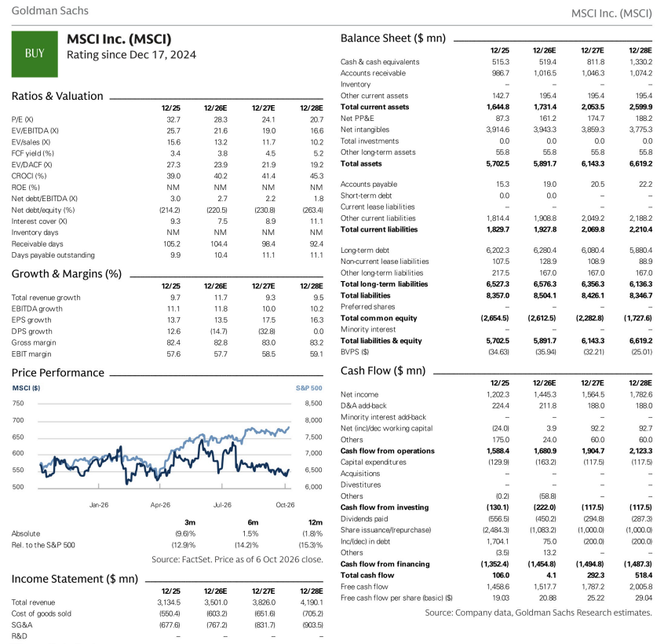The width and height of the screenshot is (664, 644).
Task: Click the 'BVPS ($)' row label
Action: [355, 352]
